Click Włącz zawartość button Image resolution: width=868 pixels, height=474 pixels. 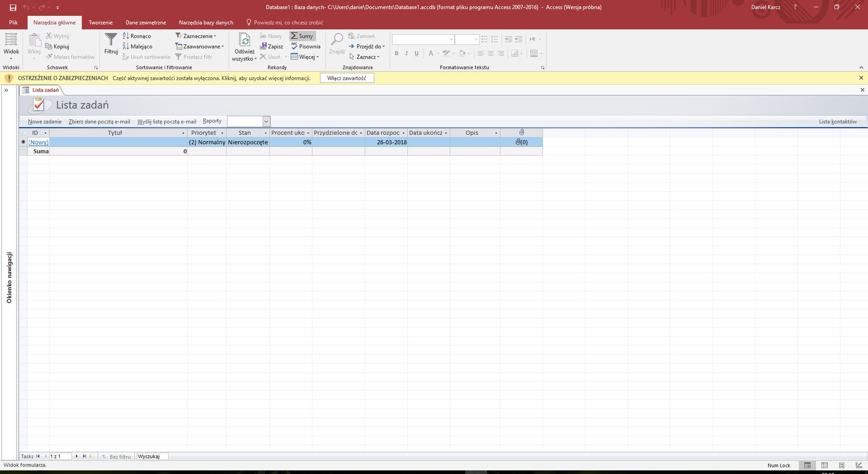[347, 78]
